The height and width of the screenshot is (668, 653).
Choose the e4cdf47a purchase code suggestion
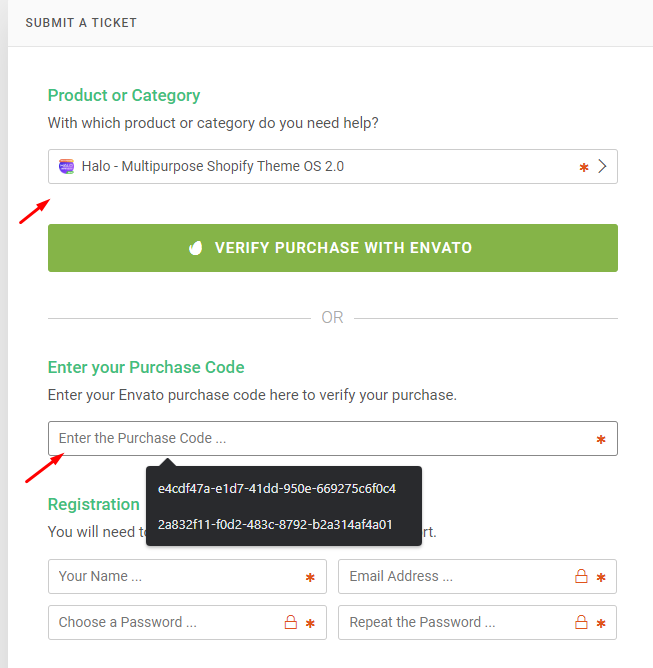277,489
